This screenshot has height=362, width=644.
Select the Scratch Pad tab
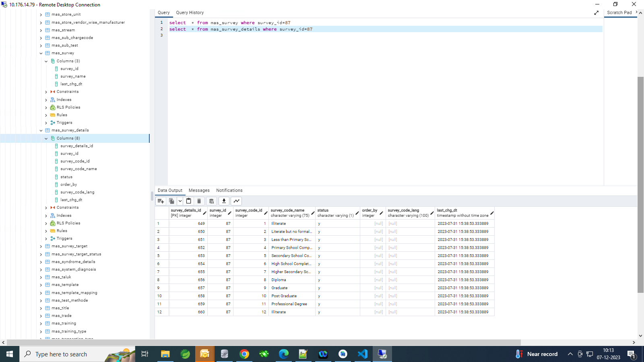click(x=619, y=13)
